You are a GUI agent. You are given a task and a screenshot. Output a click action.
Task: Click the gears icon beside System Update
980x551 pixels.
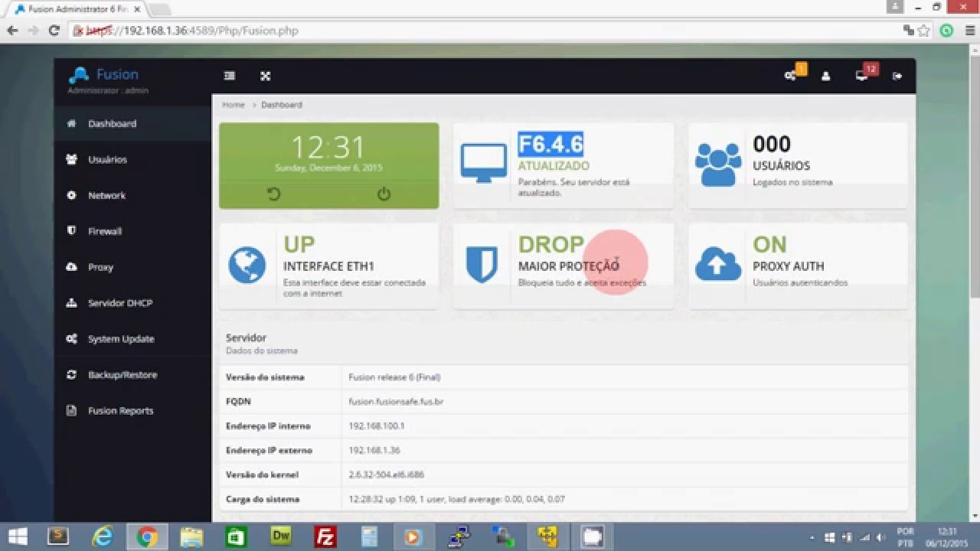(71, 339)
